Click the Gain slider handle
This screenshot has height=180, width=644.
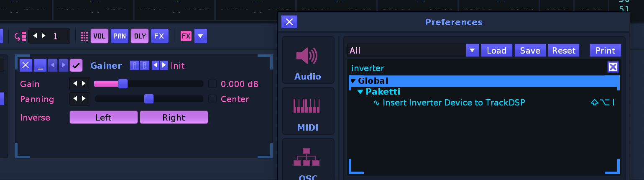123,84
